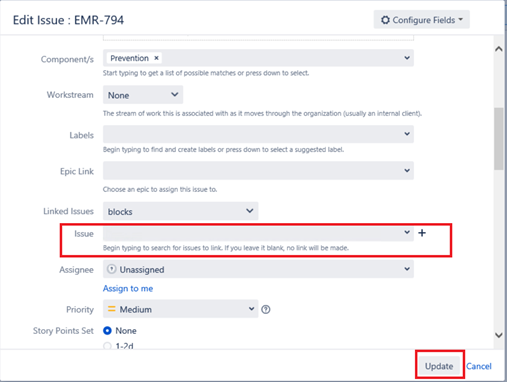Viewport: 507px width, 382px height.
Task: Click into the Labels field
Action: (258, 134)
